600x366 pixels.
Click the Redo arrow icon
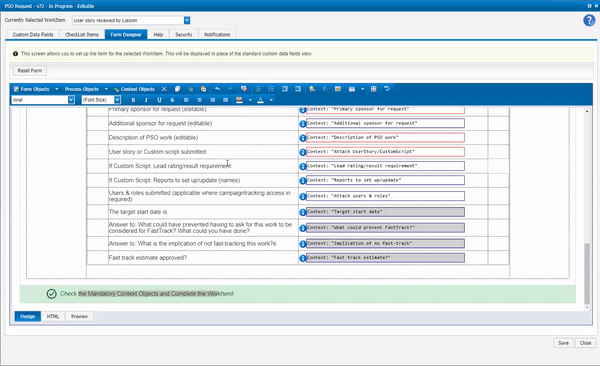tap(230, 89)
